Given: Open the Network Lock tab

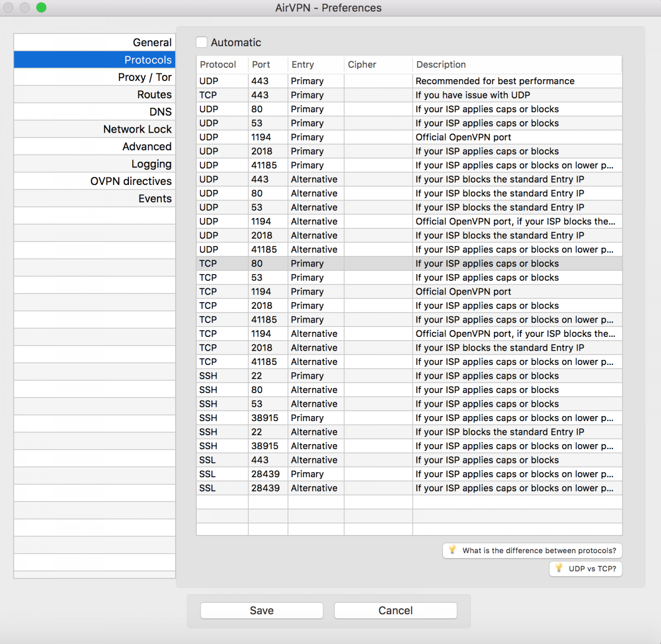Looking at the screenshot, I should coord(94,129).
